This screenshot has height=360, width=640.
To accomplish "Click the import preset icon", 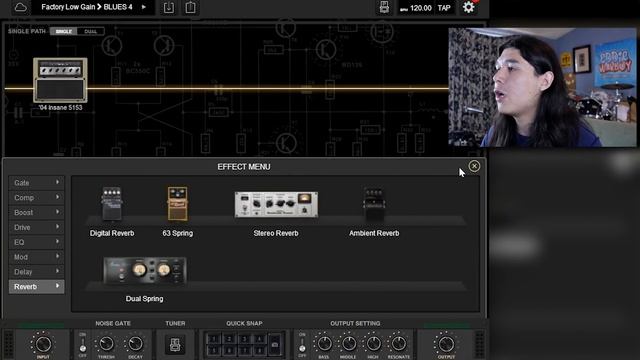I will pyautogui.click(x=169, y=7).
